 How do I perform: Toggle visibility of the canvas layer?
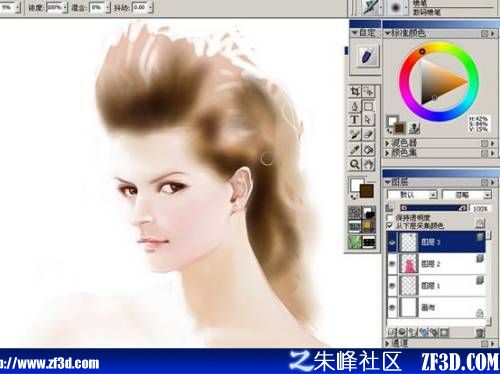(392, 307)
